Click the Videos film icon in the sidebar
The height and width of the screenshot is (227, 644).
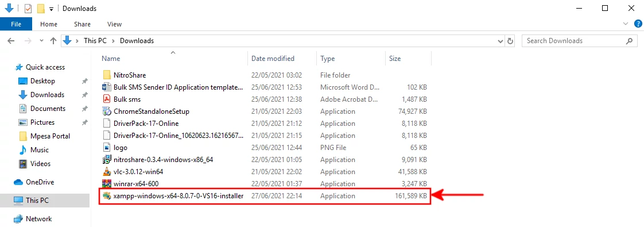23,164
